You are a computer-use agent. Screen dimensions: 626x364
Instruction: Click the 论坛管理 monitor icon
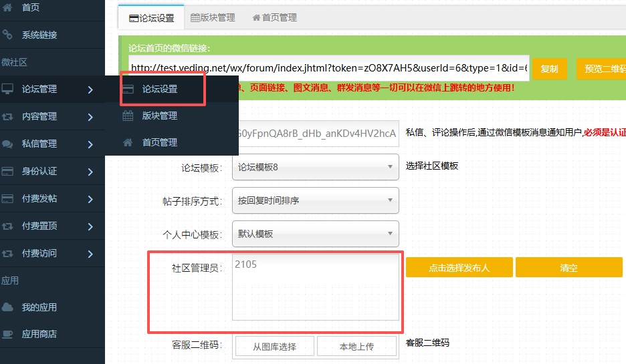coord(8,89)
